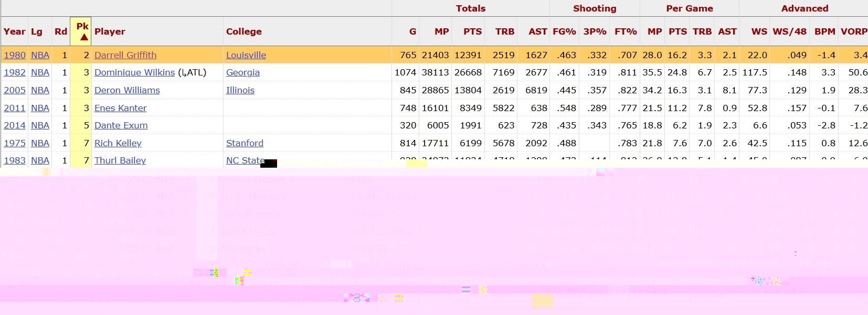
Task: Click Thurl Bailey's player name
Action: 120,160
